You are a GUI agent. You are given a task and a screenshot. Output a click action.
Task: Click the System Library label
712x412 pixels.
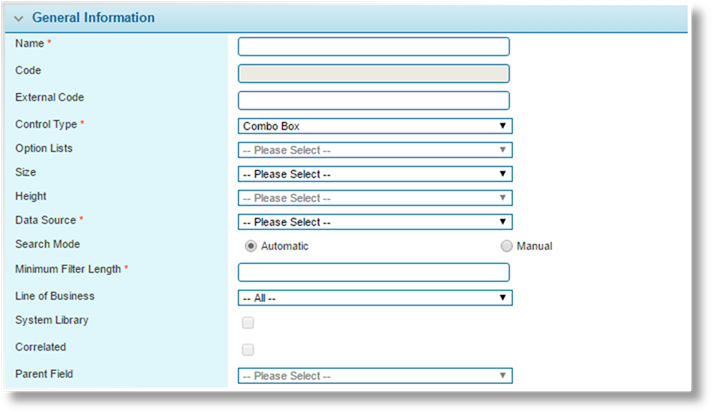(x=51, y=320)
